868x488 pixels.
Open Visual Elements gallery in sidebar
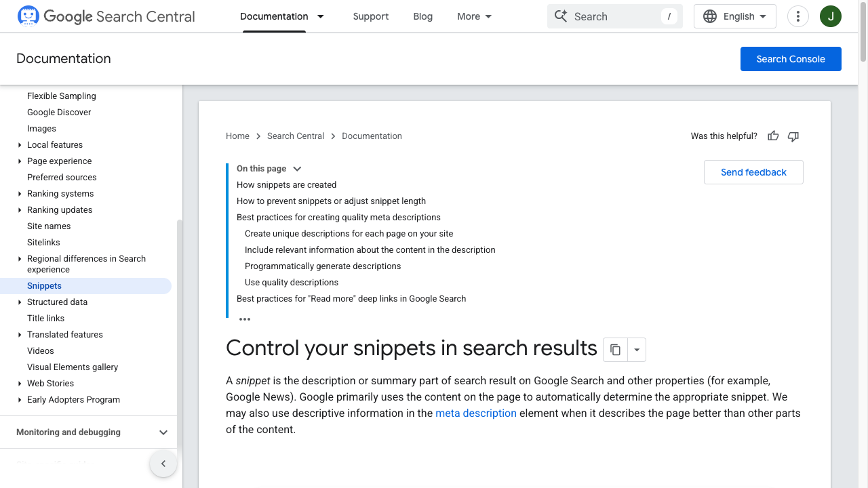pos(73,367)
